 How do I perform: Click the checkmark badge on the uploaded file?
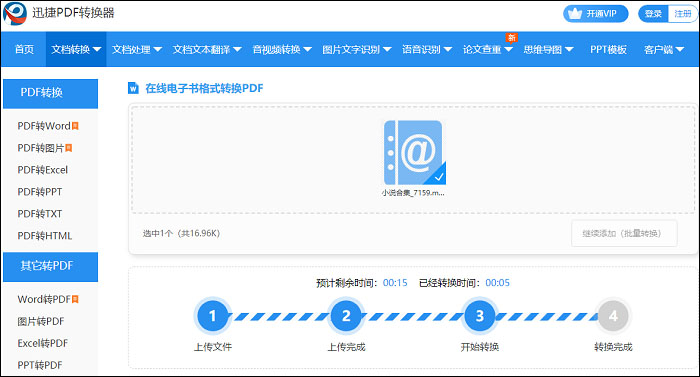coord(438,177)
